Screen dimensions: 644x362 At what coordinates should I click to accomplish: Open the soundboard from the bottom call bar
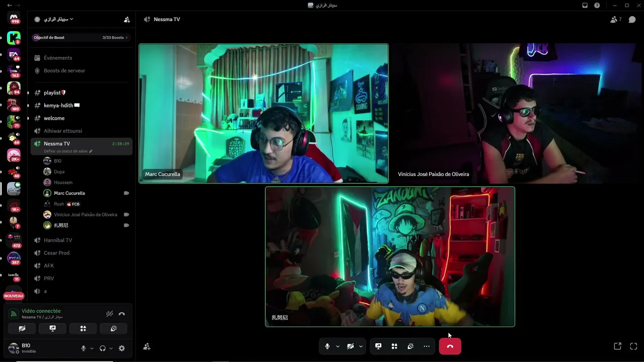(411, 346)
